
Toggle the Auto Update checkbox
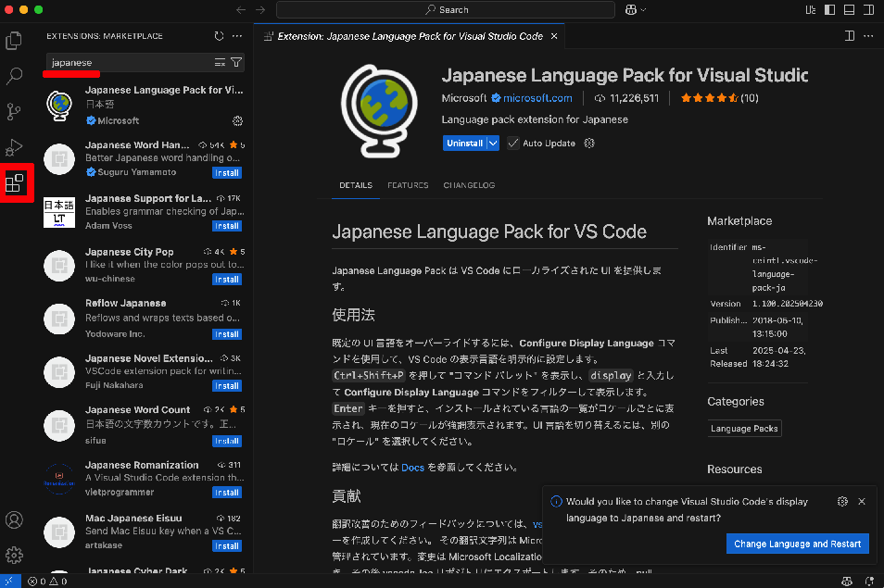click(512, 143)
